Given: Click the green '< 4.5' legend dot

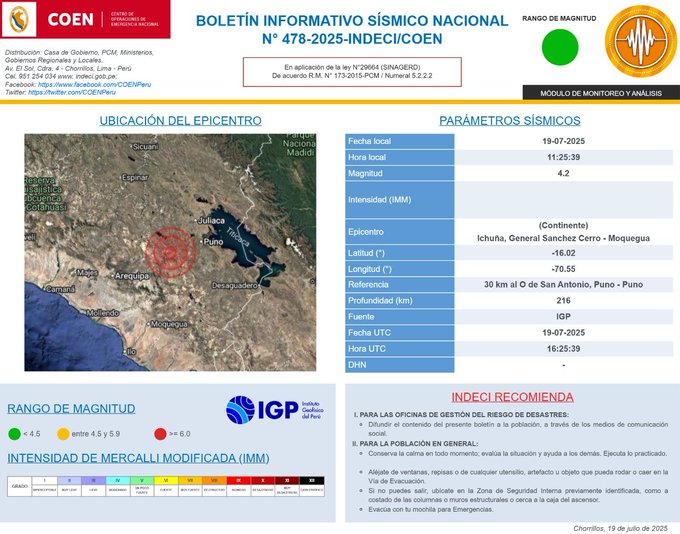Looking at the screenshot, I should click(14, 434).
